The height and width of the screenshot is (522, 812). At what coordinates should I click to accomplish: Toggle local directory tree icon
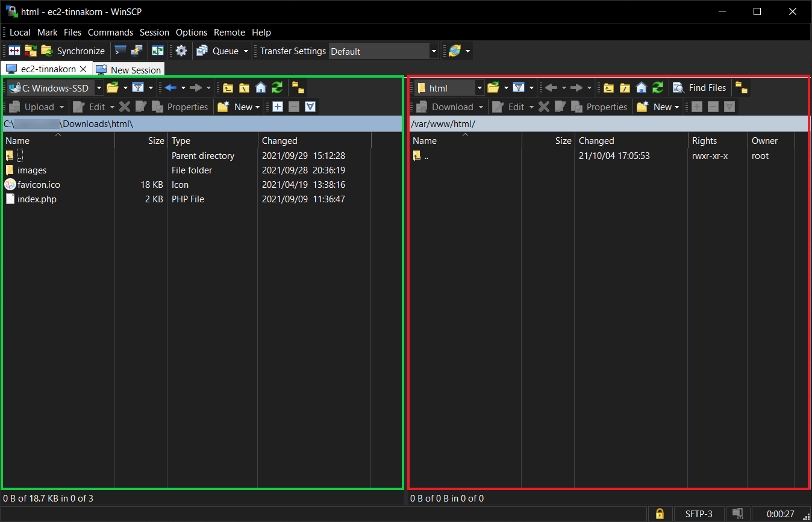click(298, 88)
